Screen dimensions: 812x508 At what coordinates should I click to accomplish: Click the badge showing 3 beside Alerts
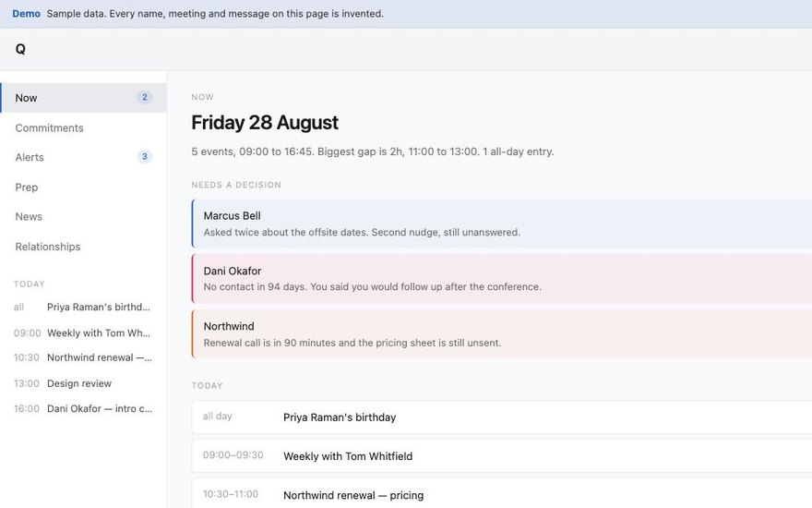[145, 156]
